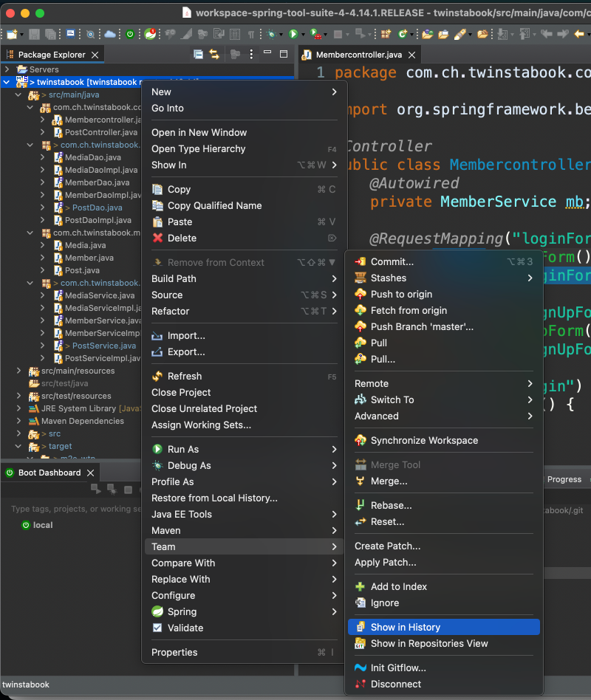Screen dimensions: 591x700
Task: Click Copy Qualified Name menu entry
Action: [x=244, y=206]
